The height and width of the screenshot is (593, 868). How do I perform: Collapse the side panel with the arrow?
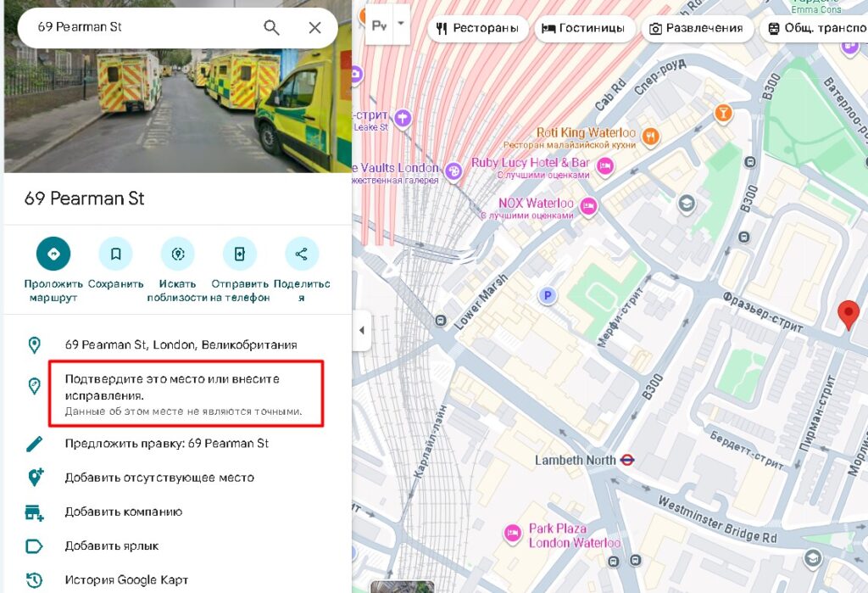pyautogui.click(x=362, y=330)
